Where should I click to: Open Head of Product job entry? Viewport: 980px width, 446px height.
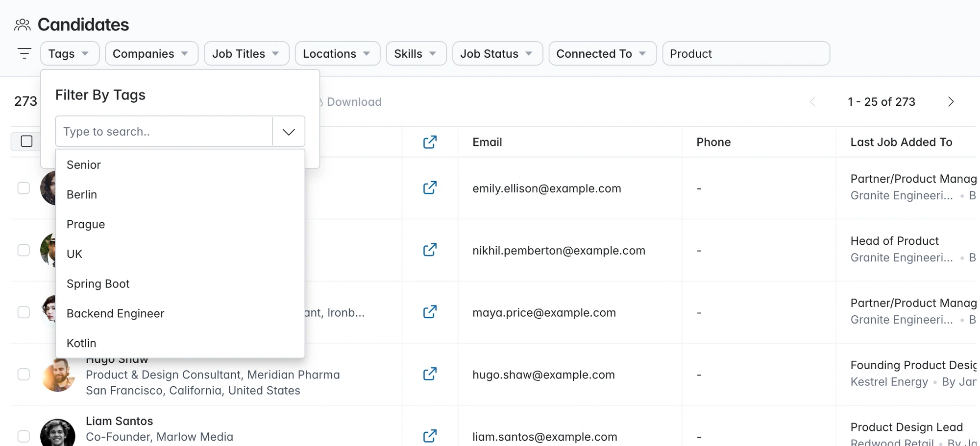point(894,241)
